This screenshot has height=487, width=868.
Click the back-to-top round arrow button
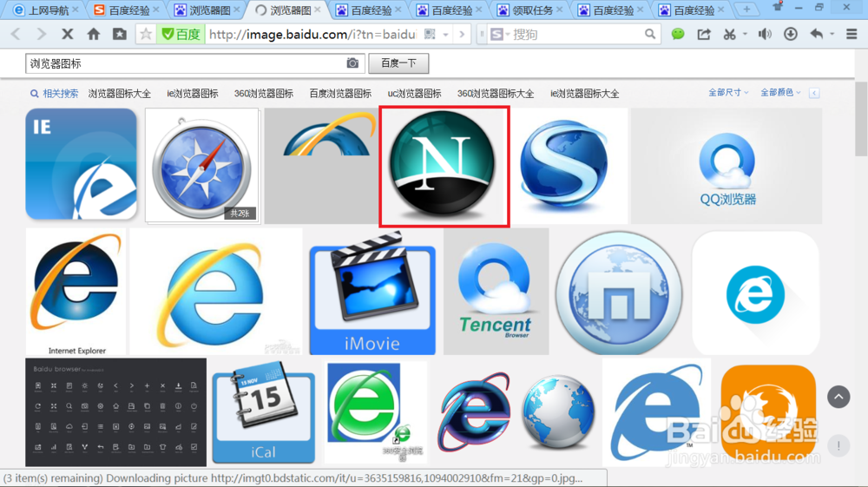point(838,397)
